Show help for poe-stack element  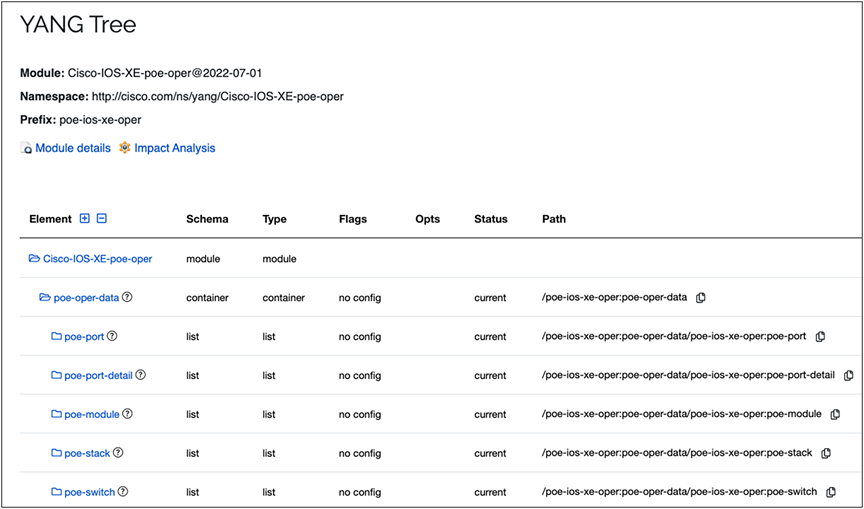tap(118, 452)
